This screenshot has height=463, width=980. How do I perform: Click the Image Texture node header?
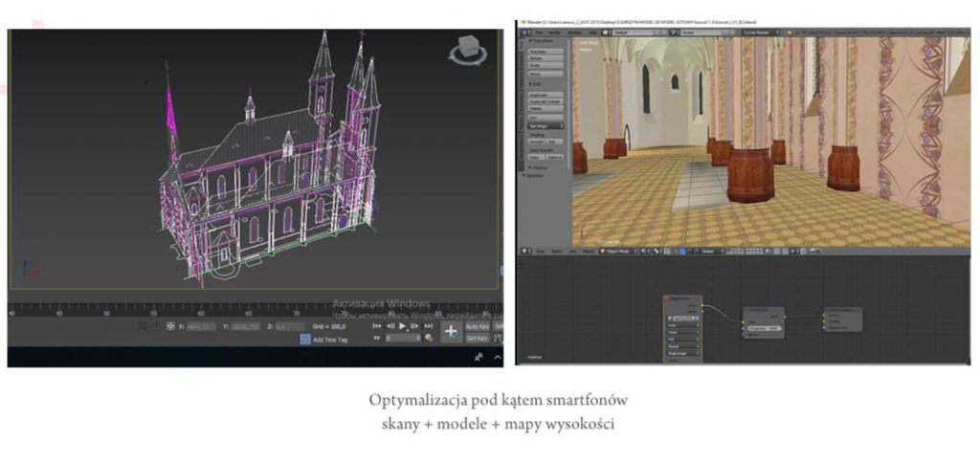(682, 298)
